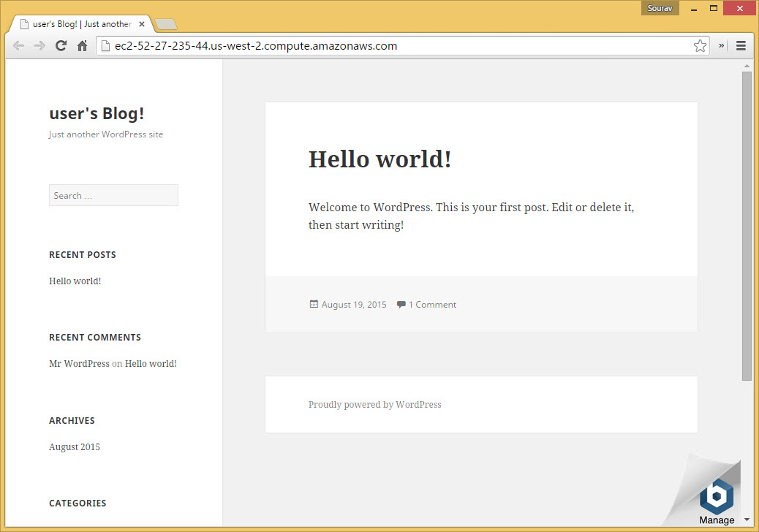Reload the page with the refresh icon
Viewport: 759px width, 532px height.
click(61, 46)
